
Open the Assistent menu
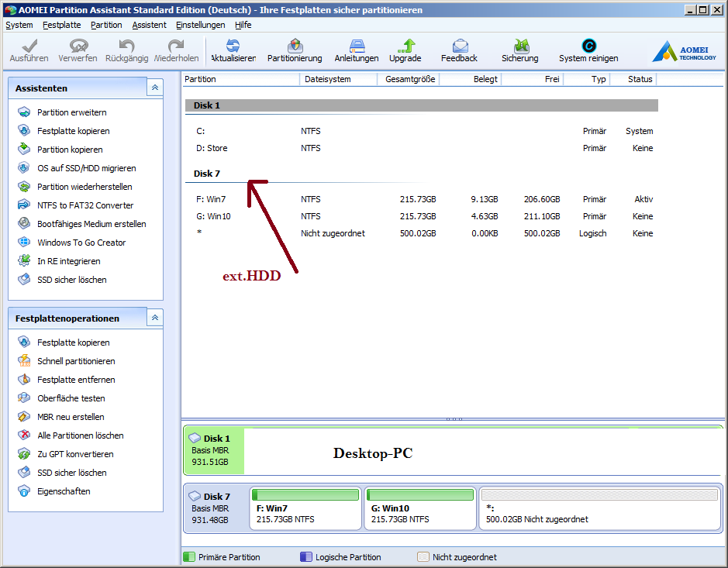click(149, 25)
